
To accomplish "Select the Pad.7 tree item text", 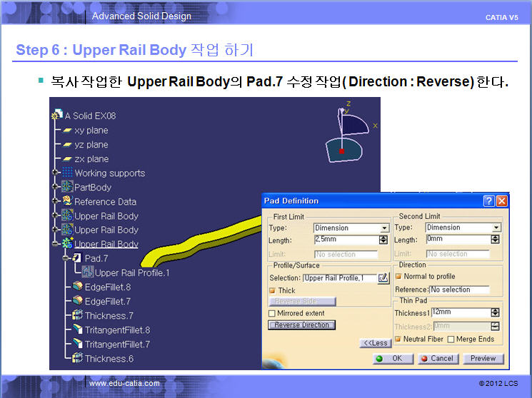I will tap(96, 259).
